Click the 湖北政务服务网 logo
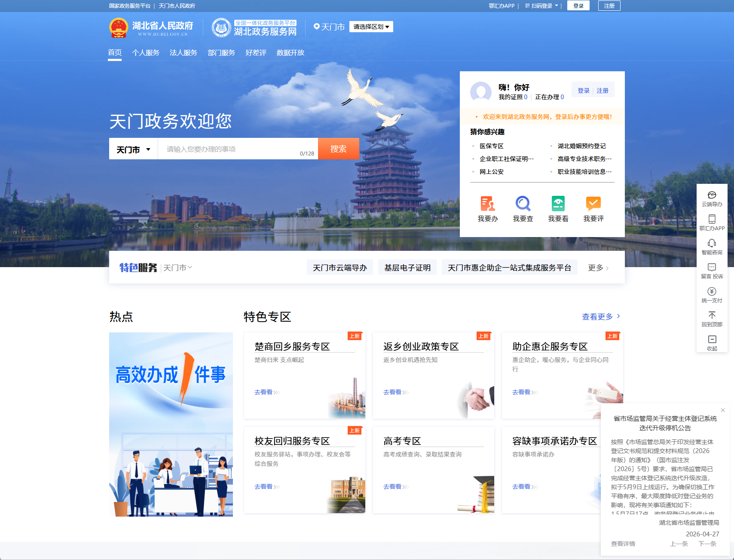This screenshot has height=560, width=734. (x=254, y=28)
